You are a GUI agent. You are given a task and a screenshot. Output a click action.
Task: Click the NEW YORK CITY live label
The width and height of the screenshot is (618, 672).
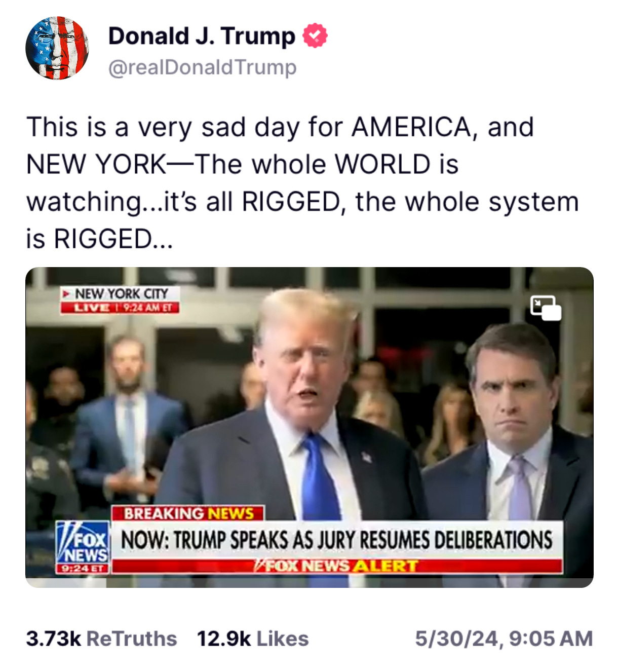(x=121, y=294)
